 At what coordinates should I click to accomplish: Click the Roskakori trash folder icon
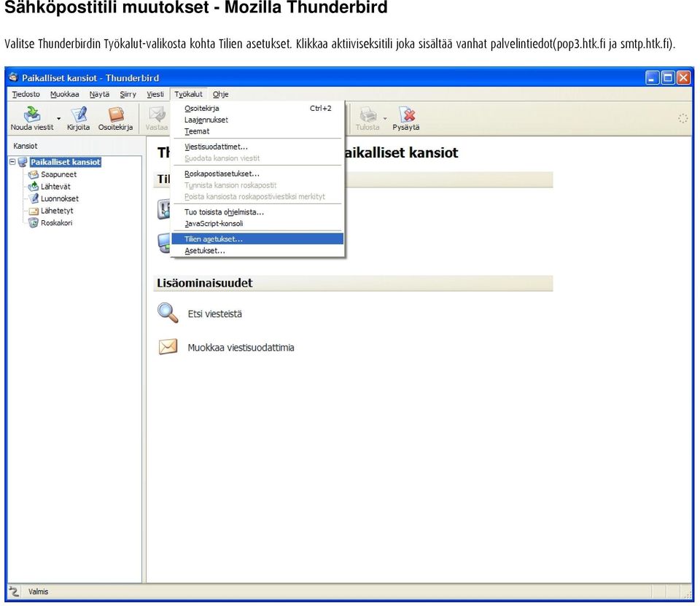[34, 223]
